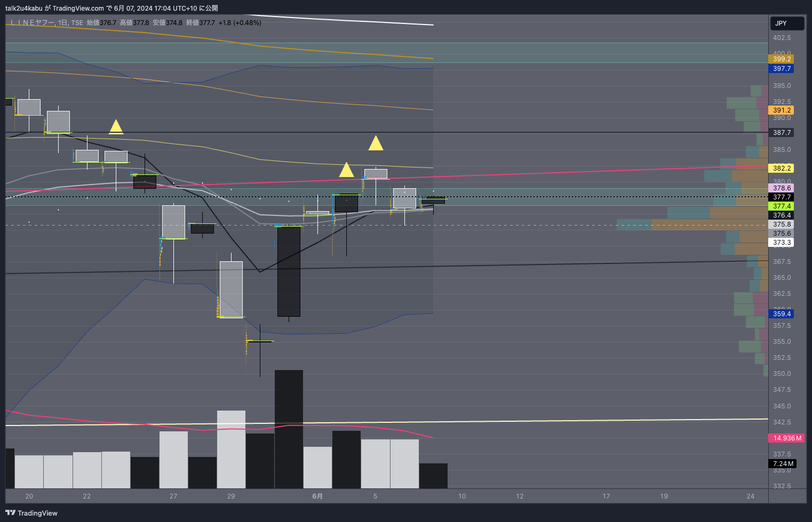This screenshot has width=812, height=522.
Task: Click the 402.5 price scale value
Action: [782, 38]
